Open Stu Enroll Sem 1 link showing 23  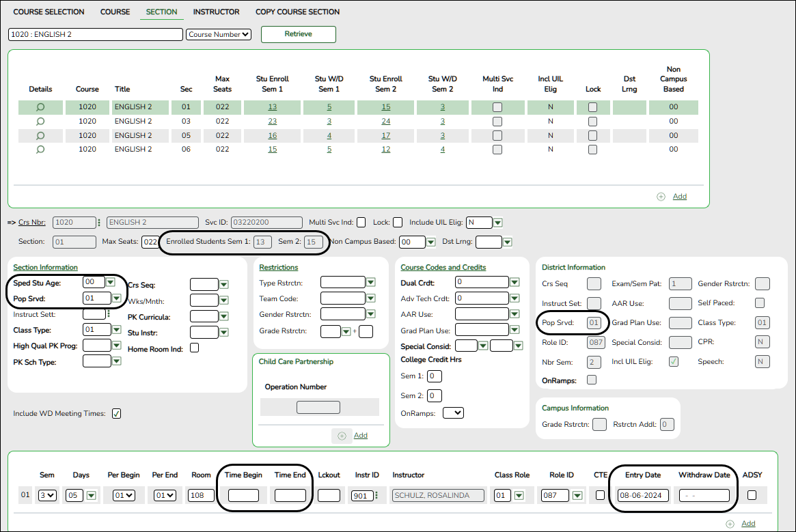[x=273, y=122]
